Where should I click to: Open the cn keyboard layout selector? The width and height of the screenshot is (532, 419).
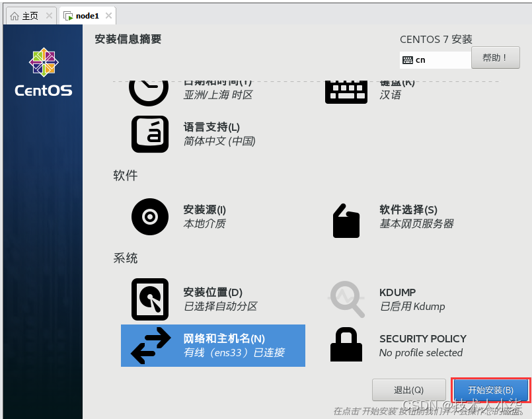coord(436,60)
